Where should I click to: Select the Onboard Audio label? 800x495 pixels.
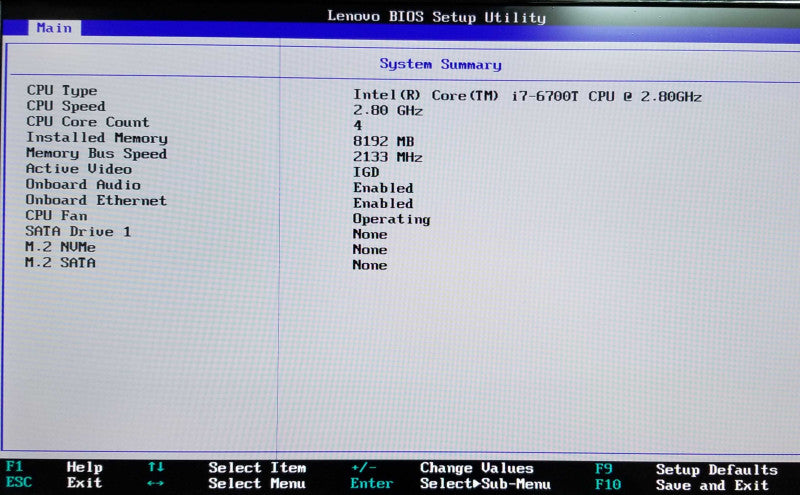tap(83, 184)
